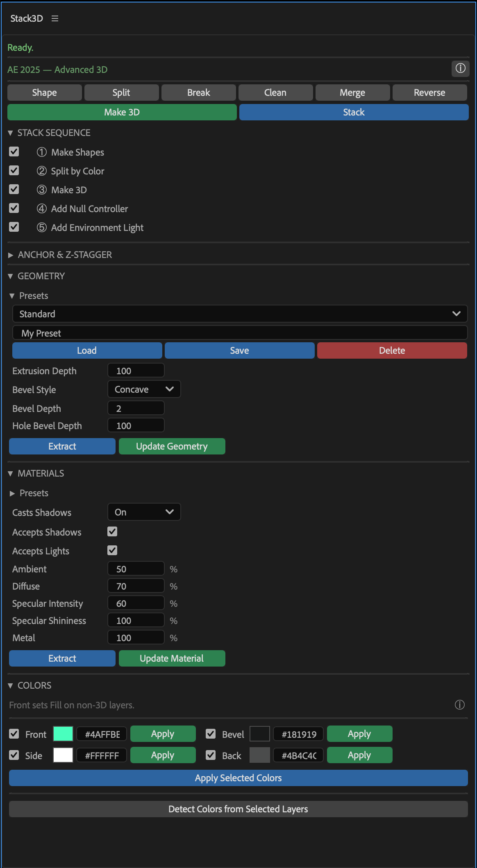This screenshot has width=477, height=868.
Task: Expand the Anchor & Z-Stagger section
Action: click(11, 255)
